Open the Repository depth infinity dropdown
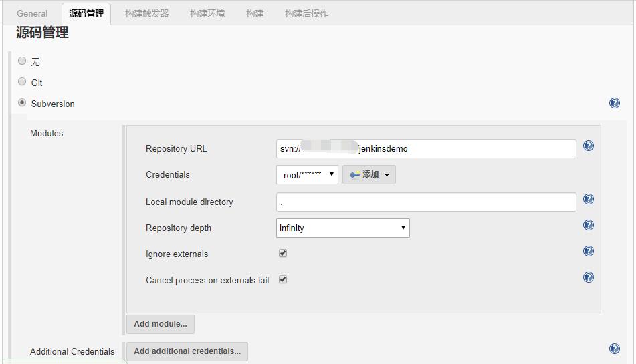The image size is (636, 364). click(x=342, y=228)
